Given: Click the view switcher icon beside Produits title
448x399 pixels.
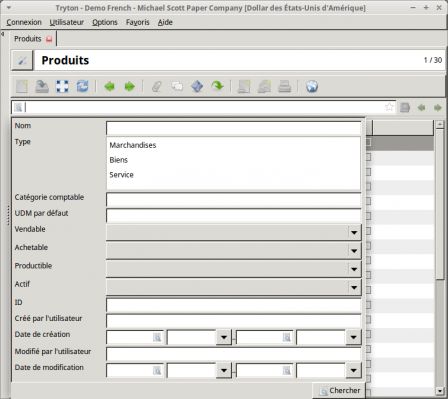Looking at the screenshot, I should point(22,60).
